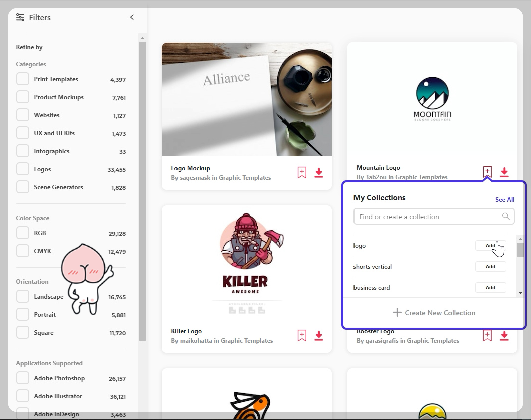The image size is (531, 420).
Task: Select the UX and UI Kits checkbox
Action: click(x=23, y=133)
